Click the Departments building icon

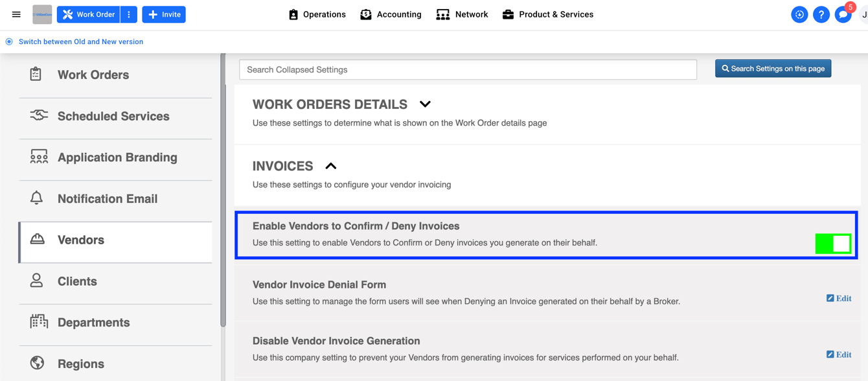click(40, 322)
